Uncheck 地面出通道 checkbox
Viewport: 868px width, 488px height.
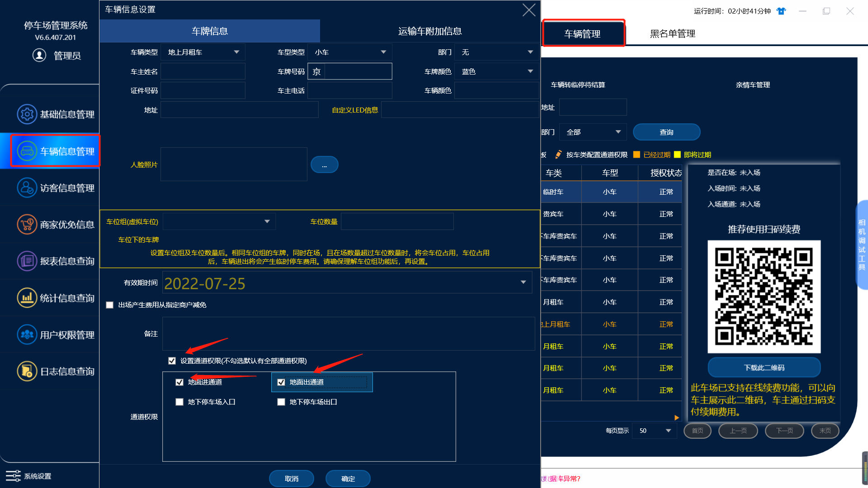click(281, 382)
